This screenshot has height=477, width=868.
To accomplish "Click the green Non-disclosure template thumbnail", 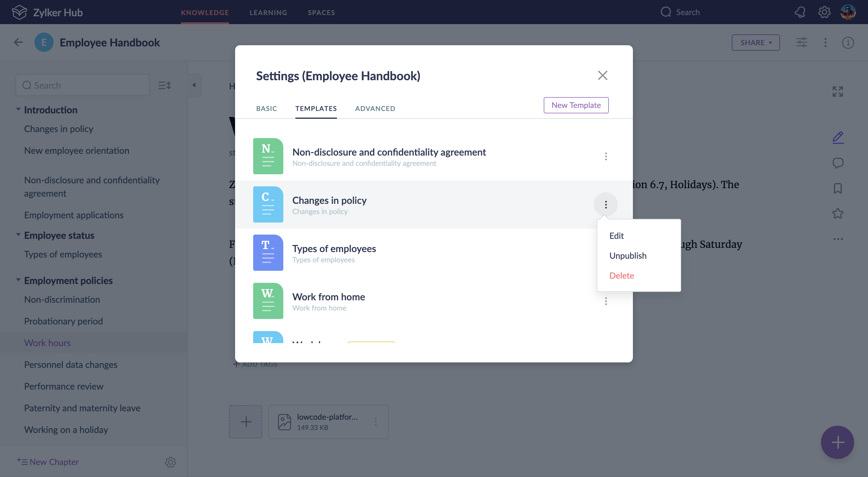I will [268, 156].
